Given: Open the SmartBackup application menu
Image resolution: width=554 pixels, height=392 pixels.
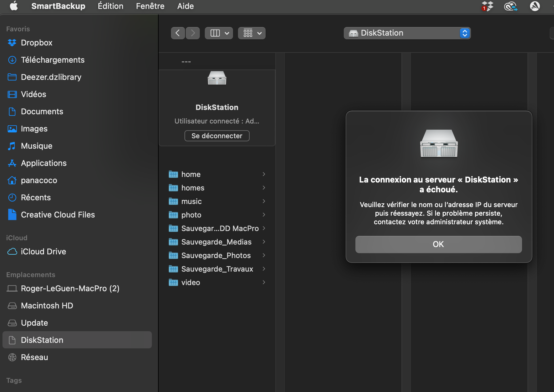Looking at the screenshot, I should (58, 6).
